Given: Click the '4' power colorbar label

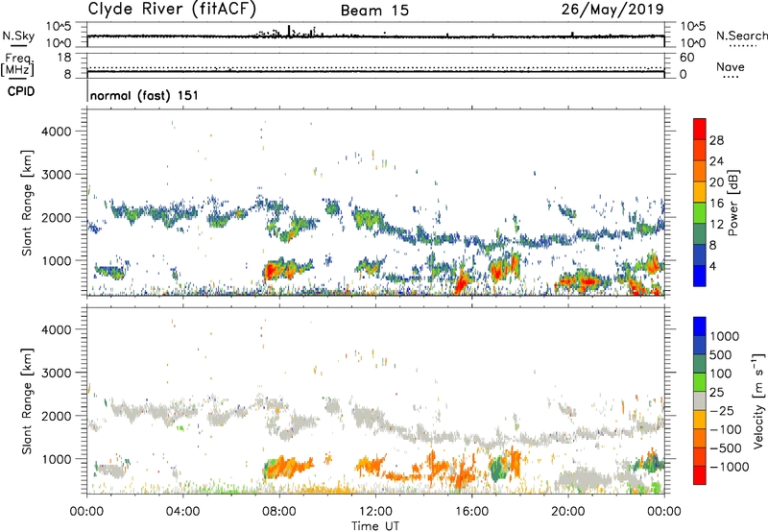Looking at the screenshot, I should [x=712, y=266].
